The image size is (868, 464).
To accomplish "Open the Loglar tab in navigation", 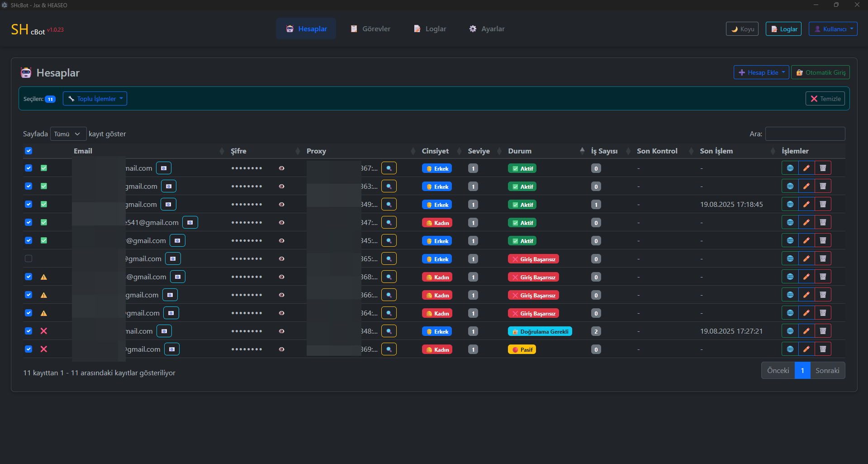I will coord(430,29).
